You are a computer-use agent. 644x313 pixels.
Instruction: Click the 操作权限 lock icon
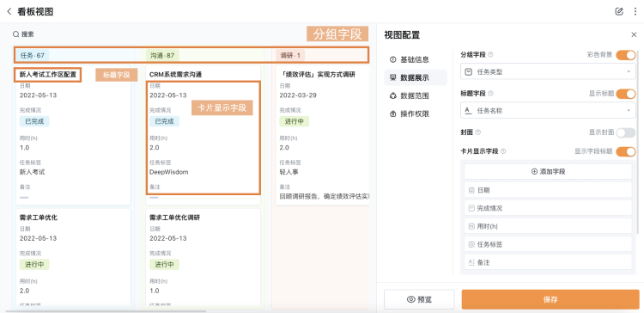392,114
